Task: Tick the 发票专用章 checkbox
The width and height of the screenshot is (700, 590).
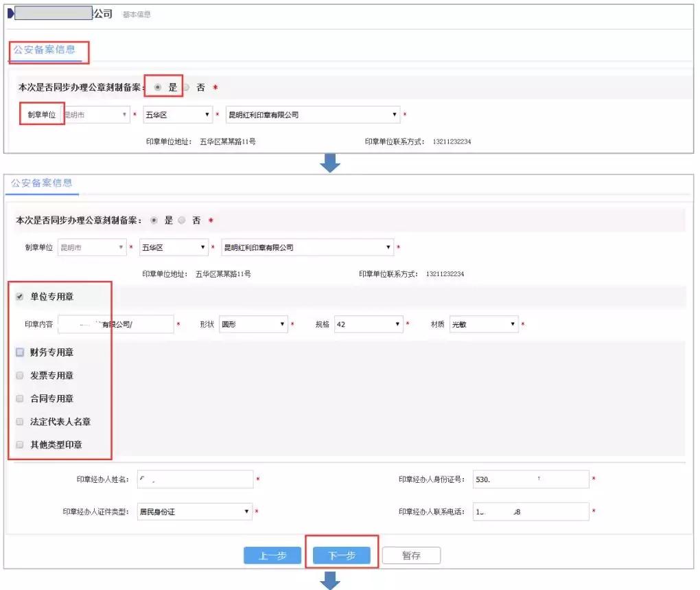Action: point(20,376)
